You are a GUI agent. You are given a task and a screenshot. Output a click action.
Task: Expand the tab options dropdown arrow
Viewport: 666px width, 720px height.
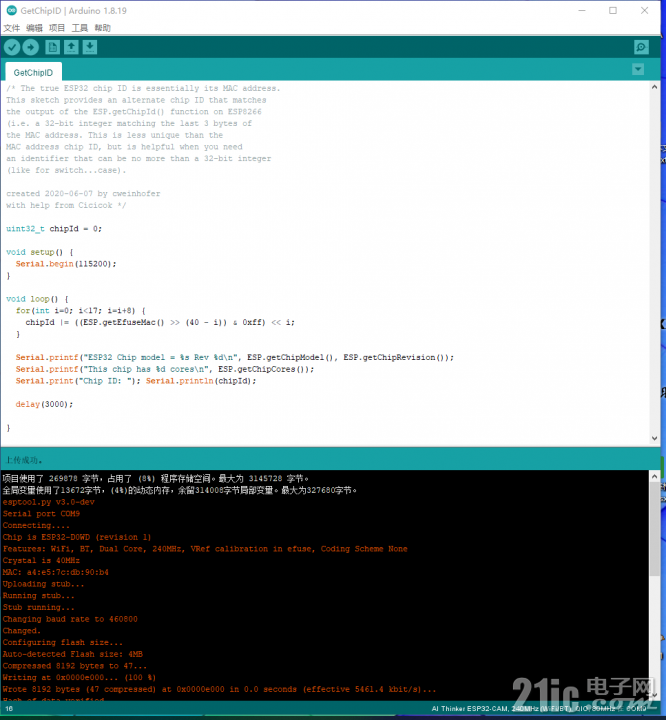pos(638,69)
